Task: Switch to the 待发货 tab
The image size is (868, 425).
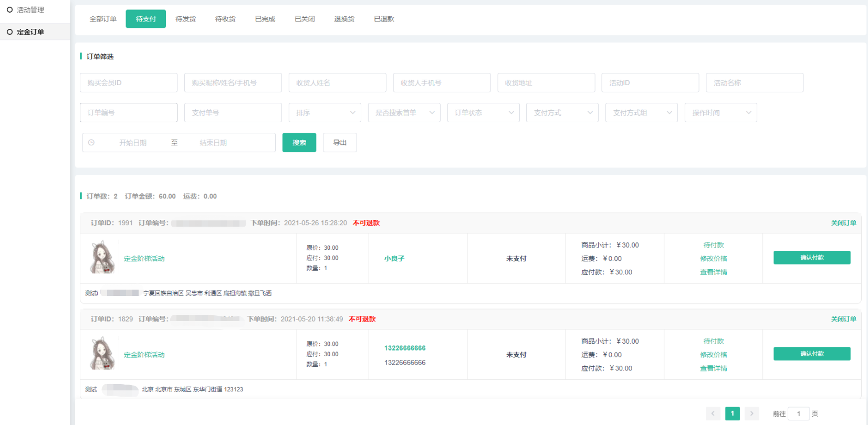Action: (185, 19)
